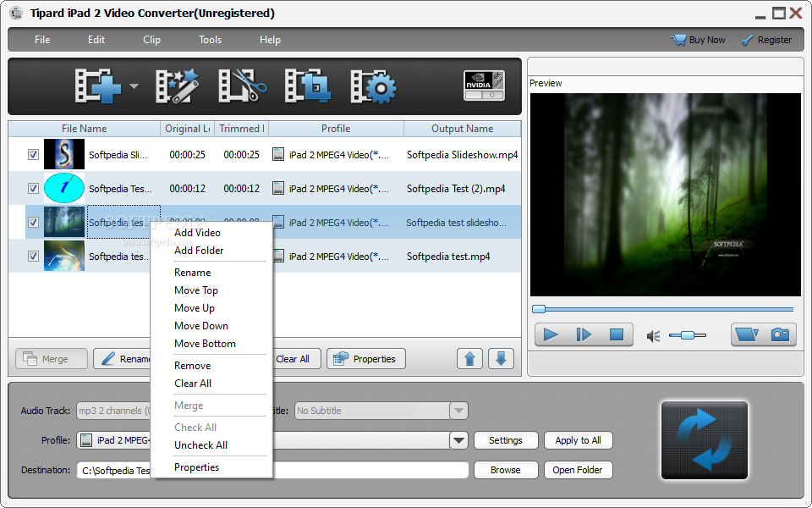Open the Subtitle dropdown showing No Subtitle
The height and width of the screenshot is (508, 812).
[x=381, y=411]
